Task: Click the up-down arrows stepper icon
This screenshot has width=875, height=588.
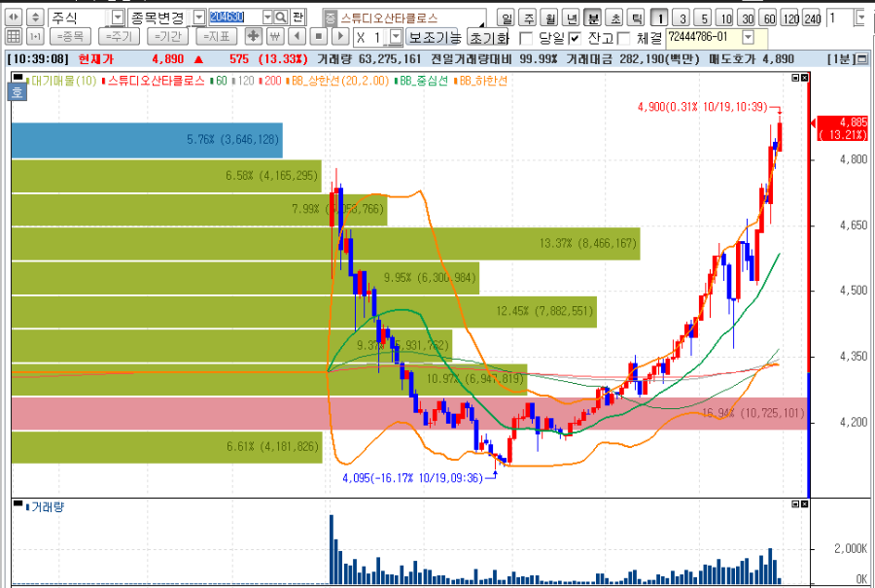Action: (x=35, y=17)
